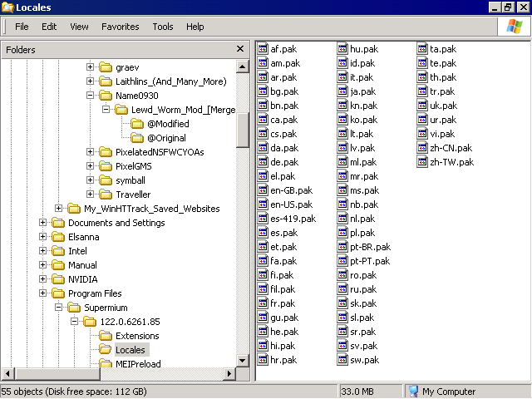This screenshot has width=532, height=399.
Task: Click the en-GB.pak file icon
Action: pos(263,190)
